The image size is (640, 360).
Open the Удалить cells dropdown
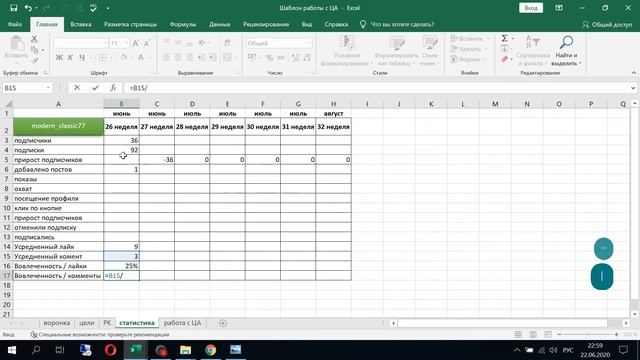469,49
